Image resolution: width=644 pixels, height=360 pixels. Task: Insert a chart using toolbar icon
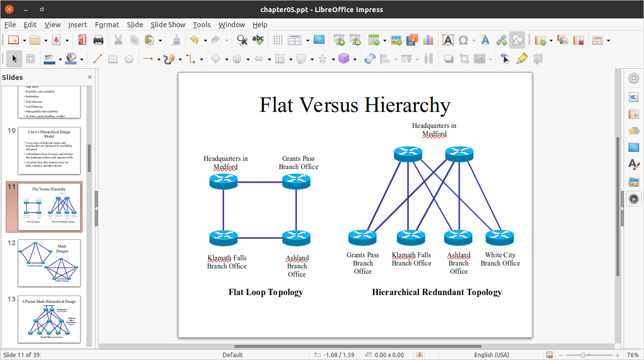click(x=428, y=40)
